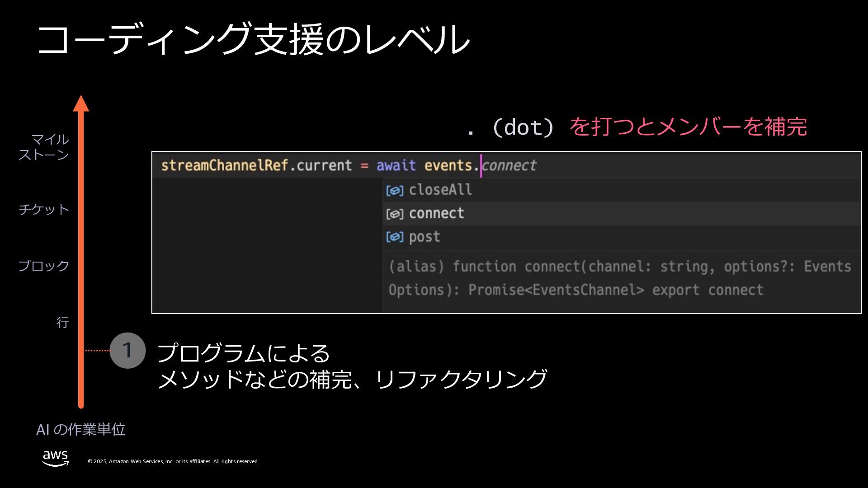868x488 pixels.
Task: Select connect suggestion in autocomplete list
Action: click(x=437, y=213)
